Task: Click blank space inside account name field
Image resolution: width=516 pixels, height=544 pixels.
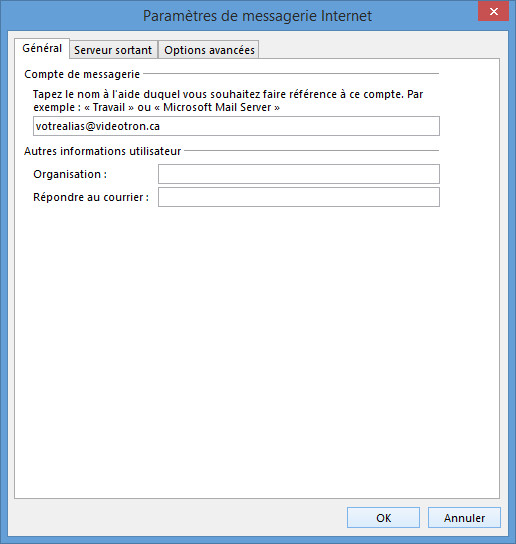Action: pyautogui.click(x=298, y=126)
